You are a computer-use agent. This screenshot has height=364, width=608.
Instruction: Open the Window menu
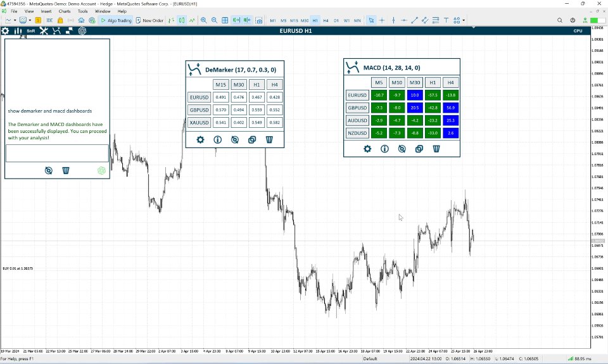(x=103, y=11)
